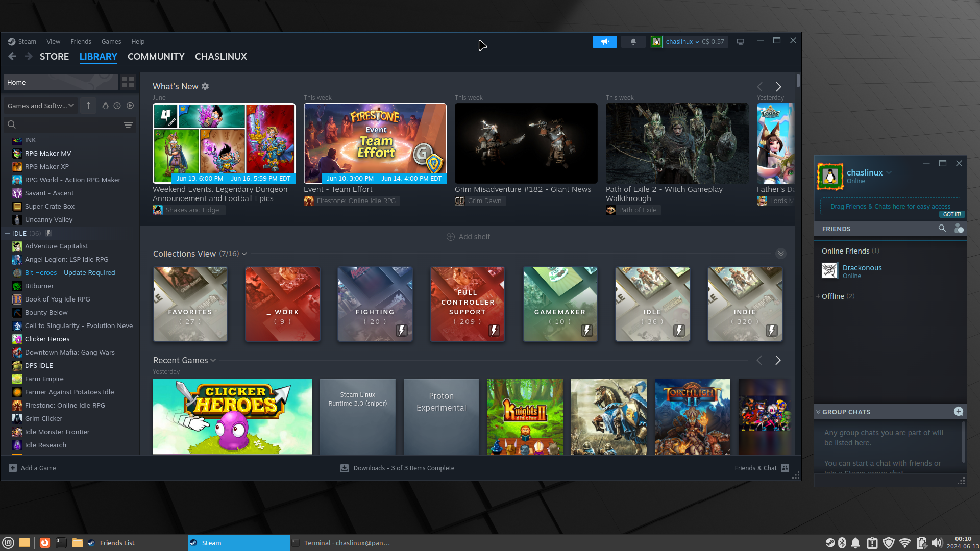Open system volume tray icon
This screenshot has height=551, width=980.
[937, 543]
